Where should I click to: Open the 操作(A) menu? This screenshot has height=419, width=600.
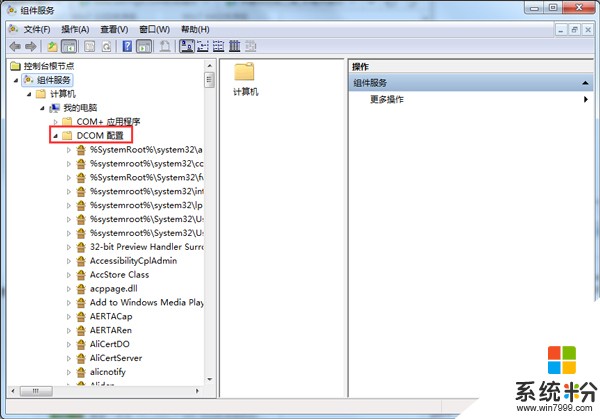coord(75,29)
